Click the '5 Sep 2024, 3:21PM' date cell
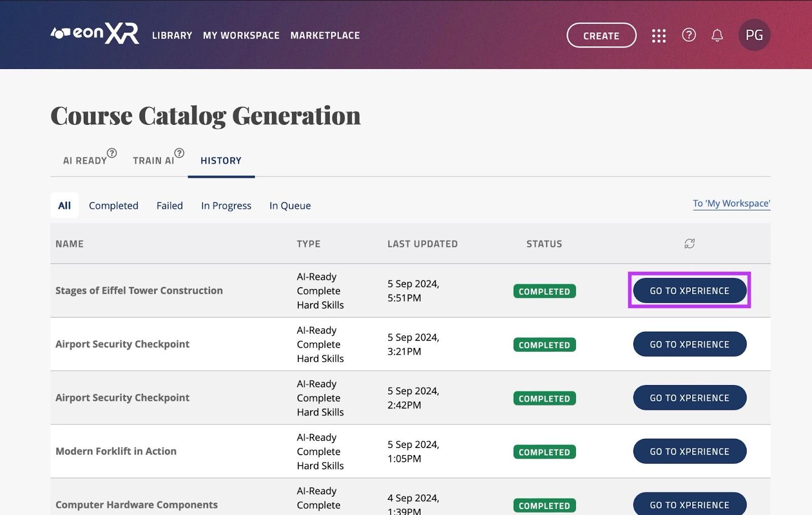Viewport: 812px width, 515px height. (413, 345)
